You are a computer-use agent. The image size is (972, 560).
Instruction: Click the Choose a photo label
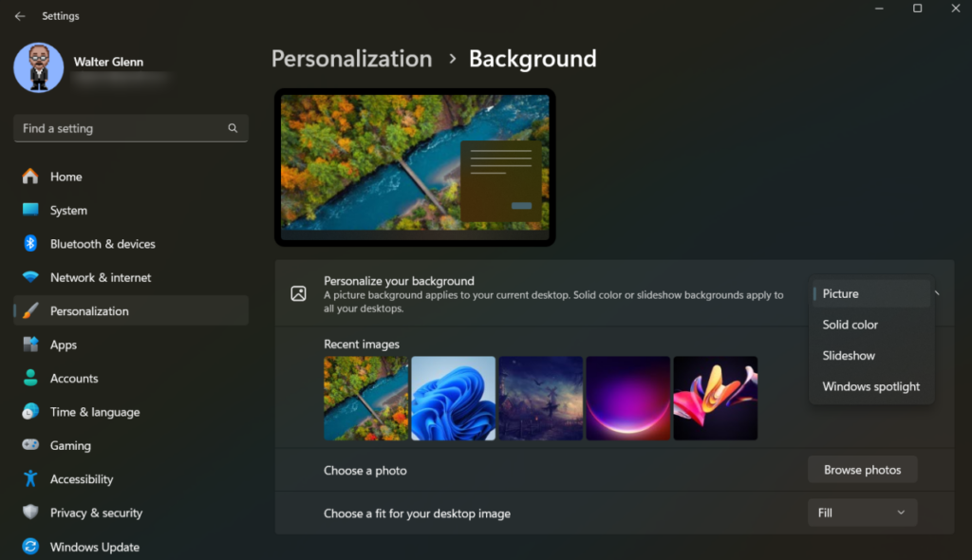pyautogui.click(x=365, y=470)
